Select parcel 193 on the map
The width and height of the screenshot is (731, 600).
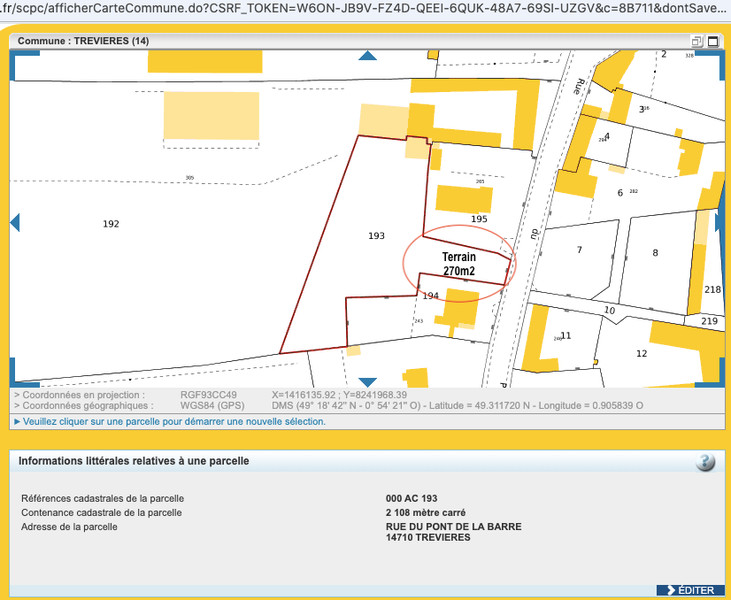coord(376,236)
